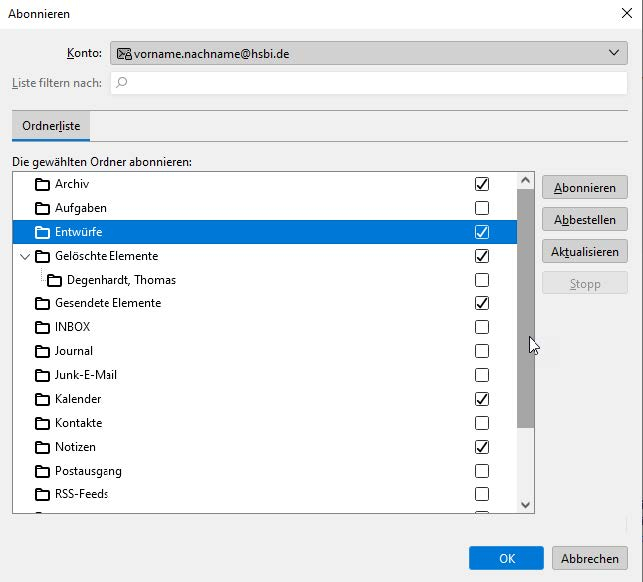Image resolution: width=643 pixels, height=582 pixels.
Task: Click the Archiv folder icon
Action: coord(42,184)
